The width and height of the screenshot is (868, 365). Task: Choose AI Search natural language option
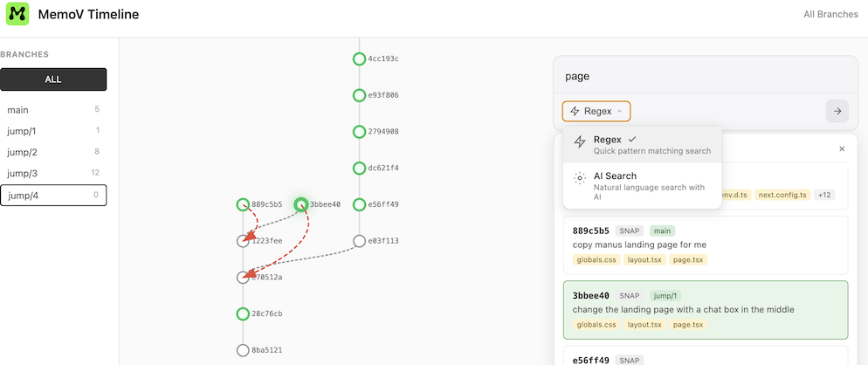[642, 185]
